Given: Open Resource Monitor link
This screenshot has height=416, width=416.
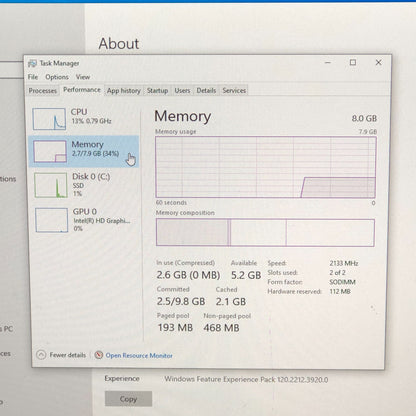Looking at the screenshot, I should 139,356.
